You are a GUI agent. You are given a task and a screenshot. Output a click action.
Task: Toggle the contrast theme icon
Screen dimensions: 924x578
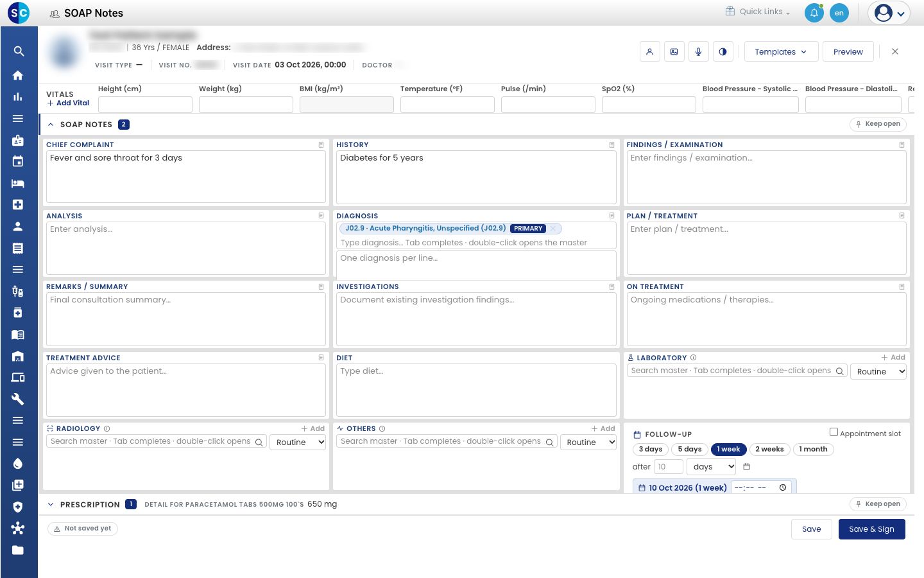tap(723, 52)
